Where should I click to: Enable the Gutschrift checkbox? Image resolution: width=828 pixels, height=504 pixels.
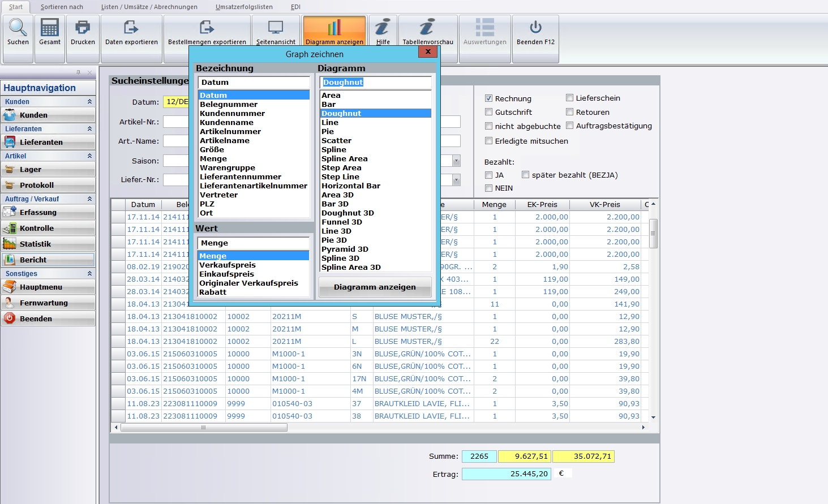[x=489, y=112]
